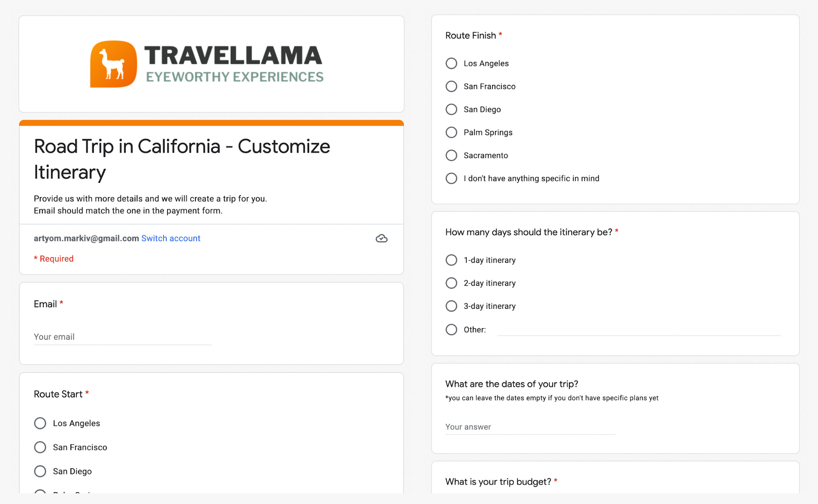
Task: Choose San Diego for Route Start
Action: (40, 471)
